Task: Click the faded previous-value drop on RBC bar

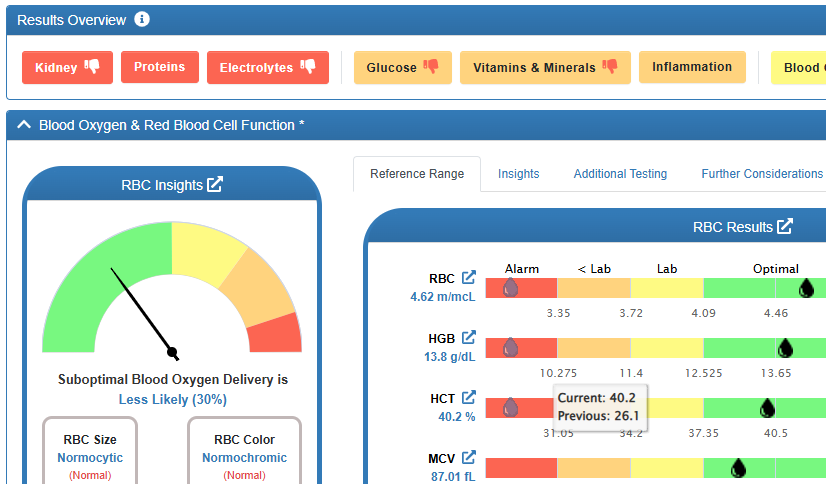Action: tap(510, 288)
